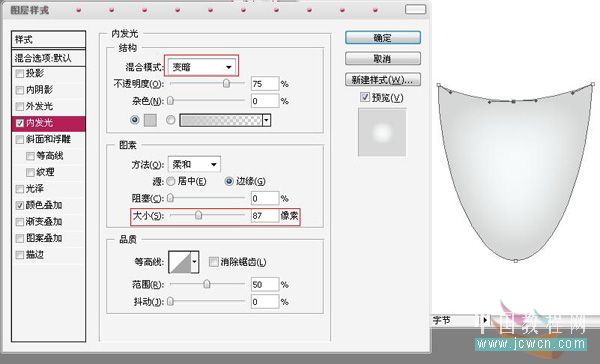
Task: Enable the 图案叠加 checkbox
Action: point(20,238)
